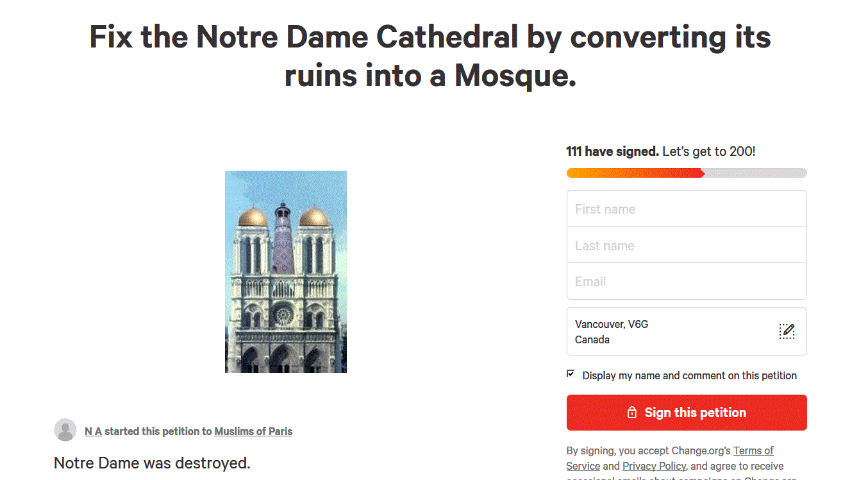The image size is (868, 480).
Task: Click the Notre Dame petition image
Action: 286,271
